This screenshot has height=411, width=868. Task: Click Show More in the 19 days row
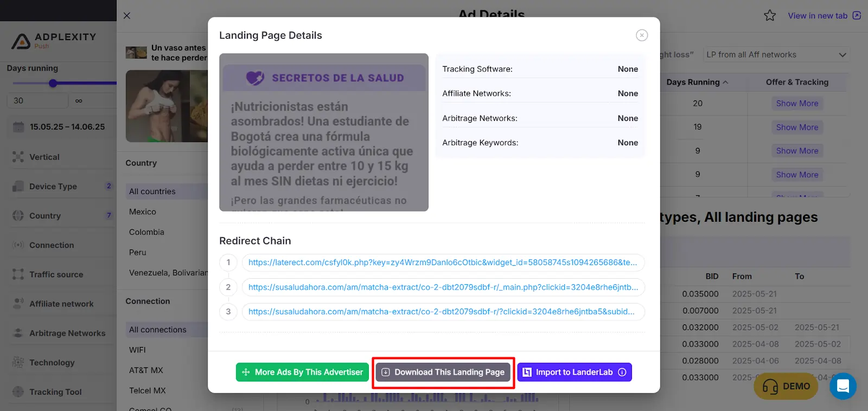tap(797, 127)
